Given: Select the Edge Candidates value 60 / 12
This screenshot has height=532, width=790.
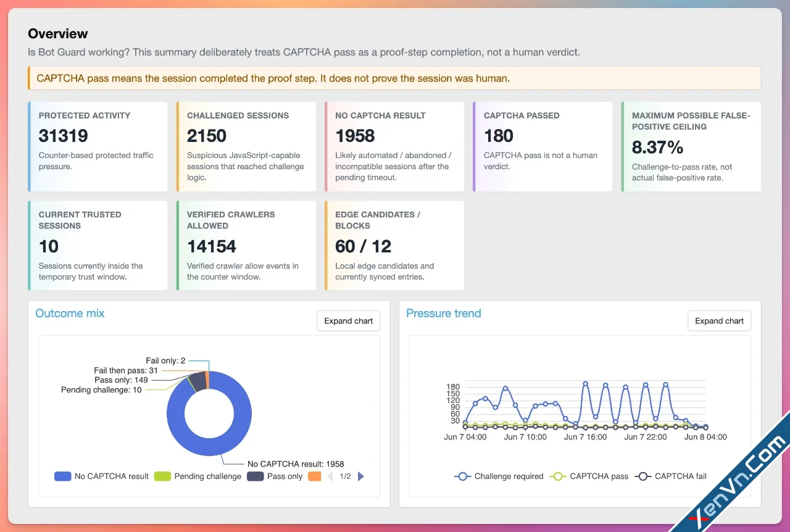Looking at the screenshot, I should tap(364, 246).
